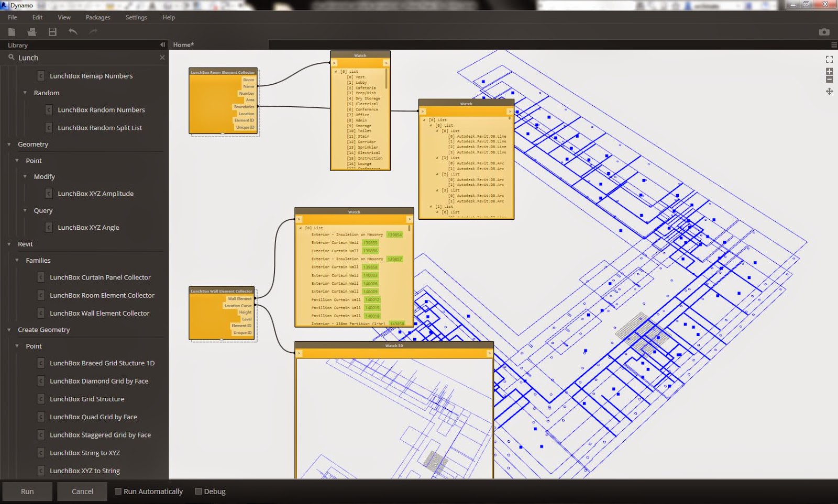Viewport: 838px width, 504px height.
Task: Click the zoom out icon
Action: (829, 79)
